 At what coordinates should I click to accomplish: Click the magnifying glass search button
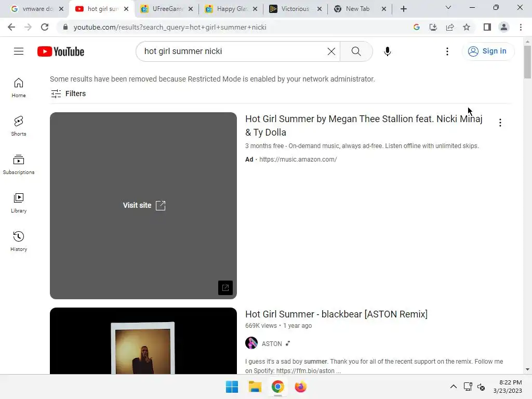pos(356,51)
